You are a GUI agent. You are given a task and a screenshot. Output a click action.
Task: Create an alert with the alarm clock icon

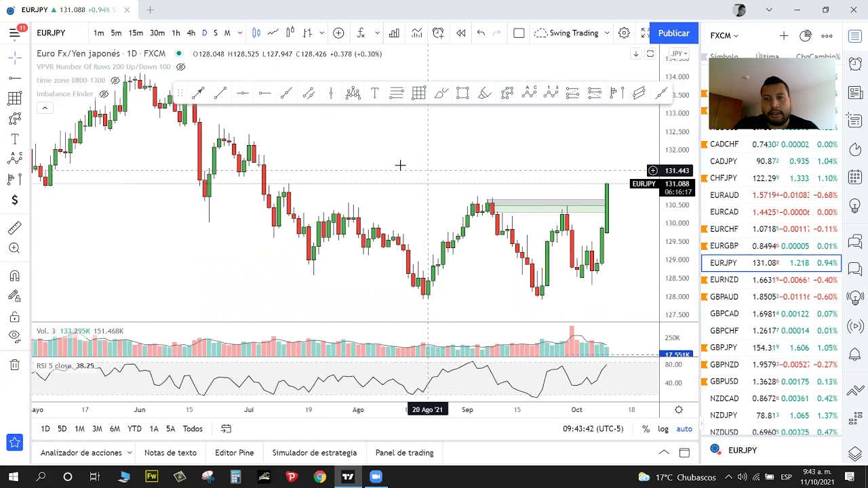(x=438, y=33)
